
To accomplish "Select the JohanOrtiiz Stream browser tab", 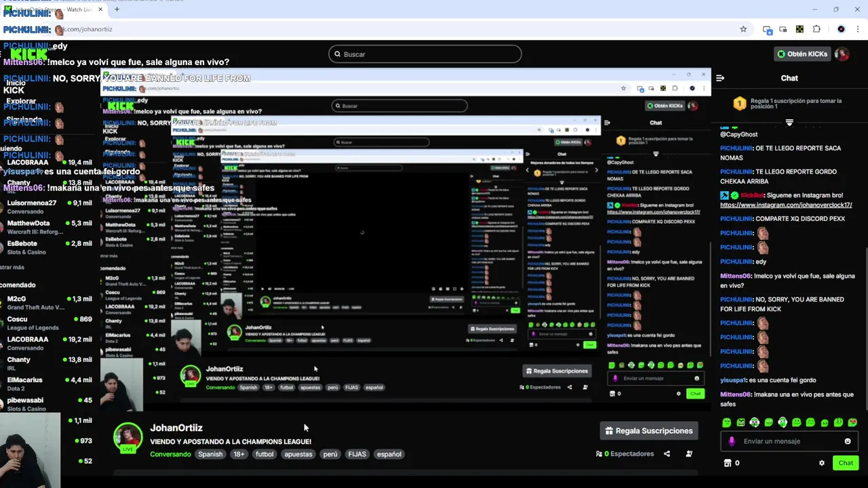I will tap(54, 9).
